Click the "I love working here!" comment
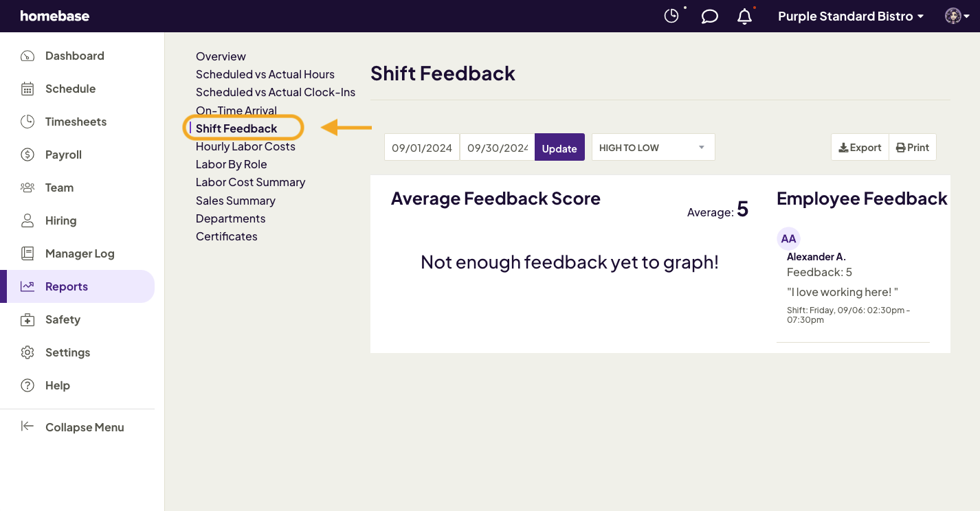The image size is (980, 511). click(x=843, y=292)
